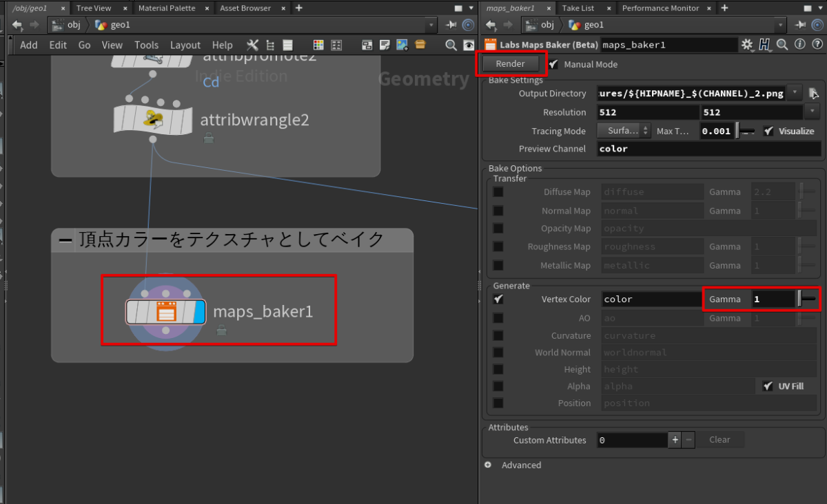Click the info icon at top right
Viewport: 827px width, 504px height.
tap(799, 43)
